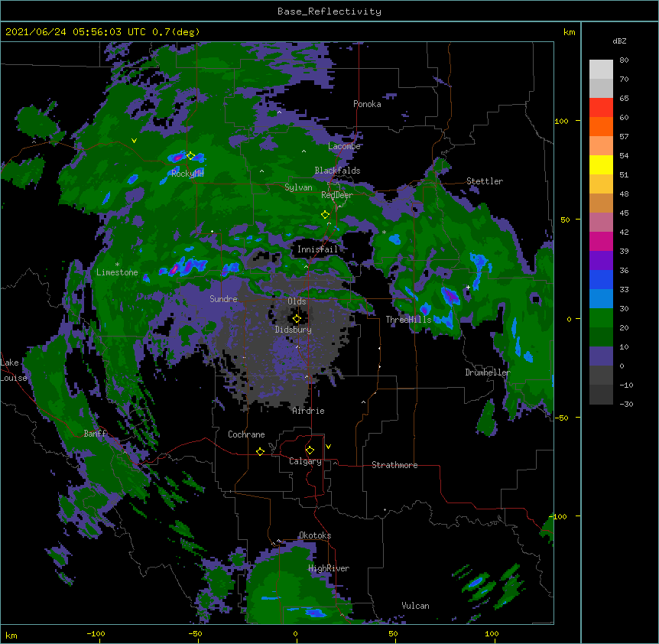This screenshot has height=644, width=659.
Task: Click the -30 dBZ legend value
Action: pos(626,404)
